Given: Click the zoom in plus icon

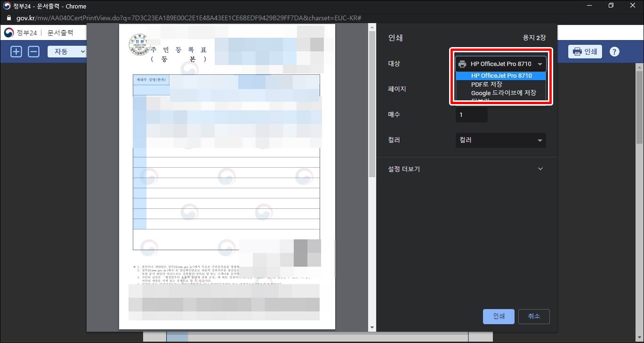Looking at the screenshot, I should [x=16, y=52].
